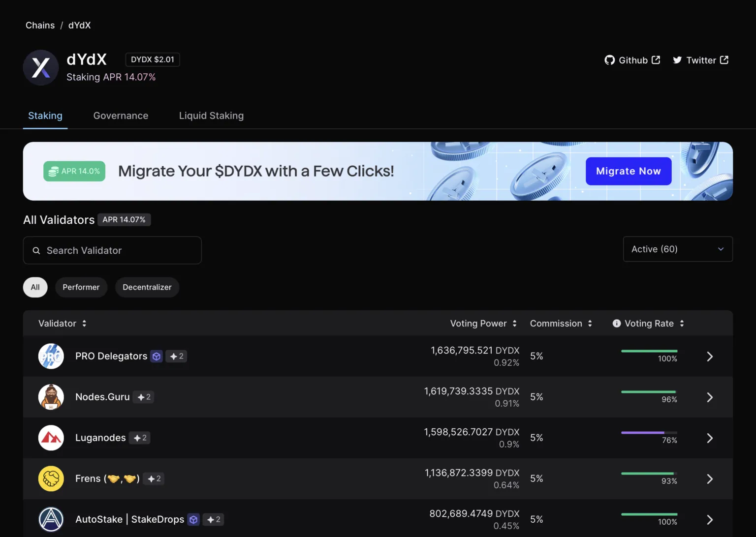This screenshot has height=537, width=756.
Task: Select the Decentralizer filter chip
Action: [x=147, y=287]
